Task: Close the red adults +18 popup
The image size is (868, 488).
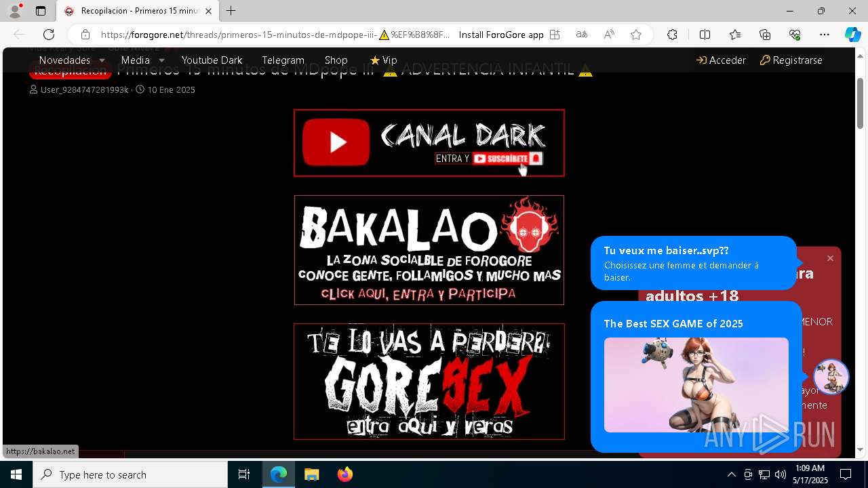Action: click(830, 258)
